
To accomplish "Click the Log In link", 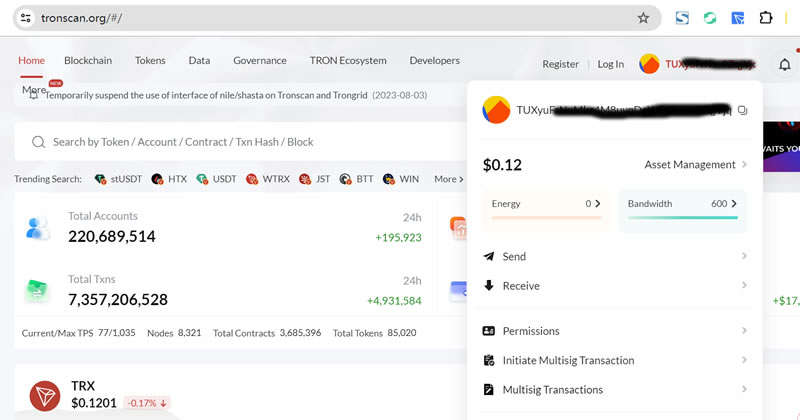I will pos(610,64).
